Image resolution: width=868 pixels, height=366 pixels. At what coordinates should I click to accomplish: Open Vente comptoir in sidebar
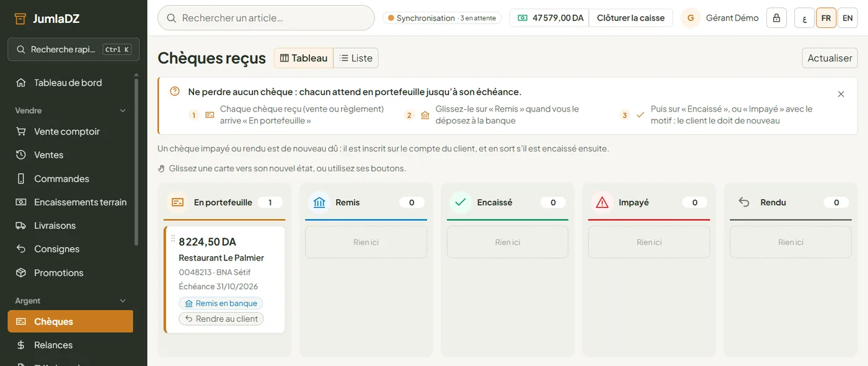pyautogui.click(x=71, y=132)
